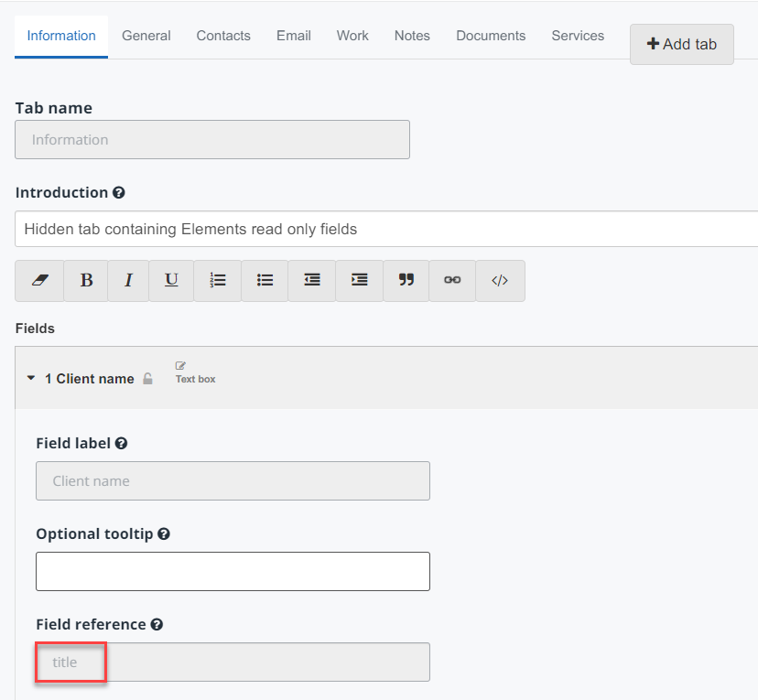The height and width of the screenshot is (700, 758).
Task: Insert a numbered list
Action: [x=218, y=281]
